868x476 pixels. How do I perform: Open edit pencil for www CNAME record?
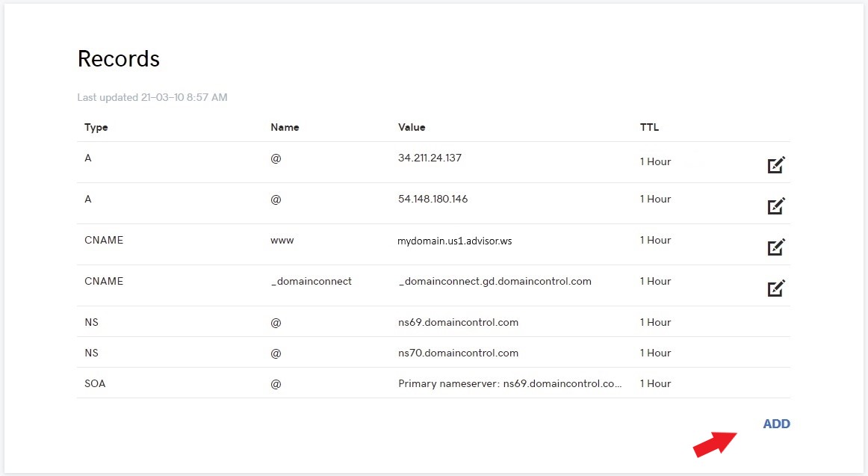pyautogui.click(x=776, y=247)
